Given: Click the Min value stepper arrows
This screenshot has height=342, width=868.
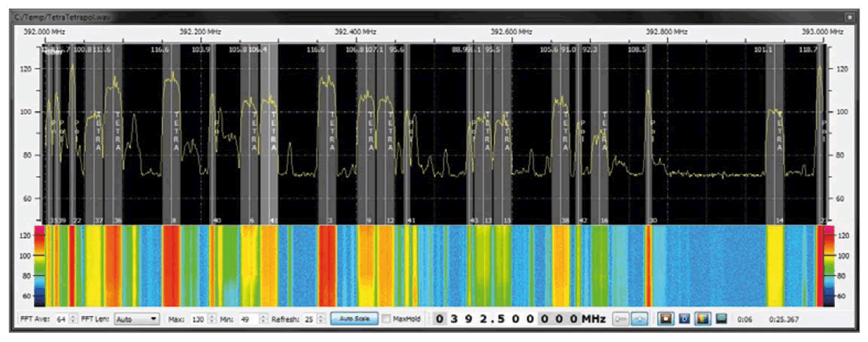Looking at the screenshot, I should (264, 319).
